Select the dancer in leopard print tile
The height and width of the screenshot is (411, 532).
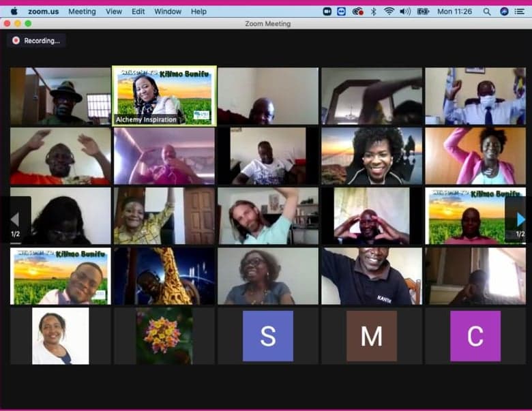[164, 276]
